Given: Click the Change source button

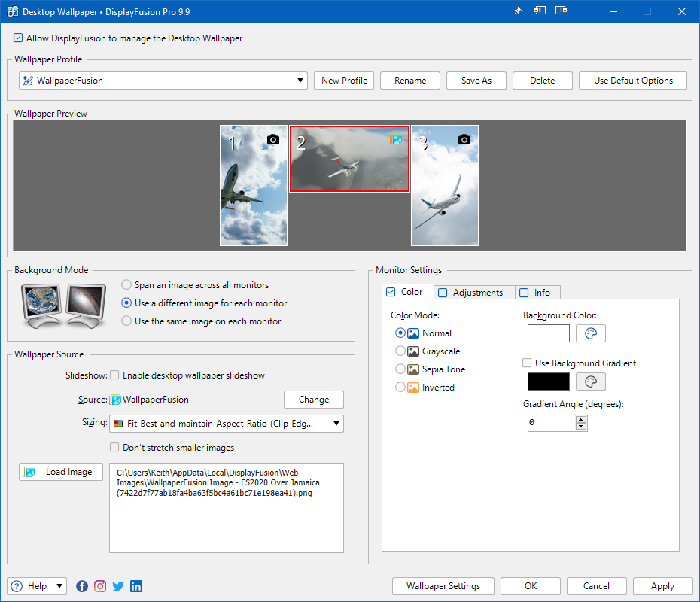Looking at the screenshot, I should pos(314,400).
